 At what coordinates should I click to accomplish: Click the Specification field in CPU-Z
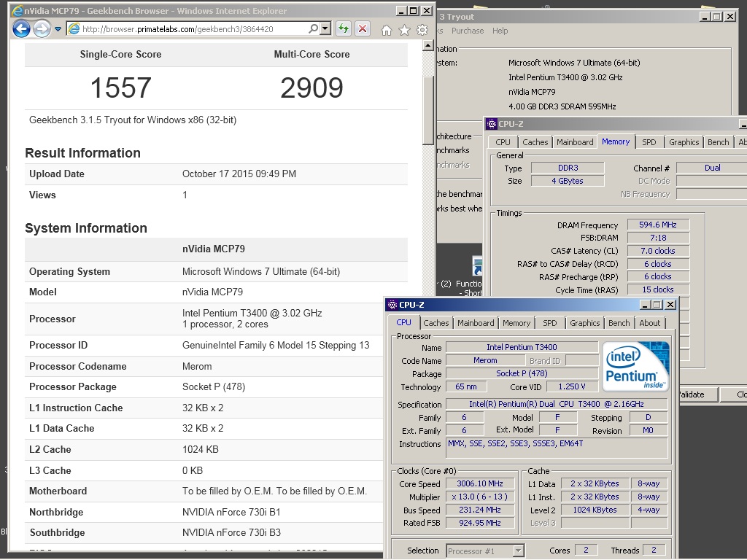point(557,404)
